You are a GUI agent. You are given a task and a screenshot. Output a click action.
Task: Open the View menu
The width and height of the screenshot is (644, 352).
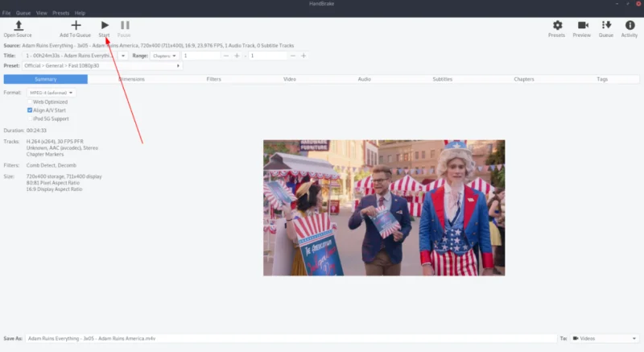(x=42, y=13)
